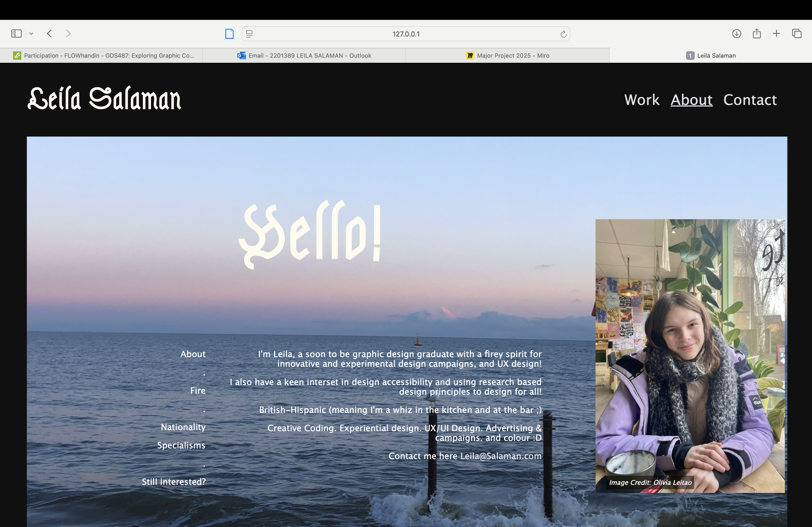Viewport: 812px width, 527px height.
Task: Go forward with the forward arrow
Action: pos(68,33)
